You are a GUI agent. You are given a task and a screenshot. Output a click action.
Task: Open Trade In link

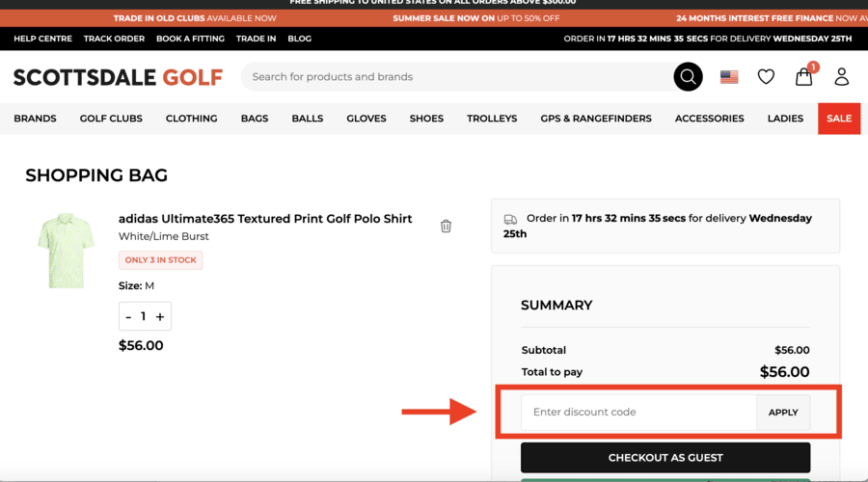(x=256, y=39)
